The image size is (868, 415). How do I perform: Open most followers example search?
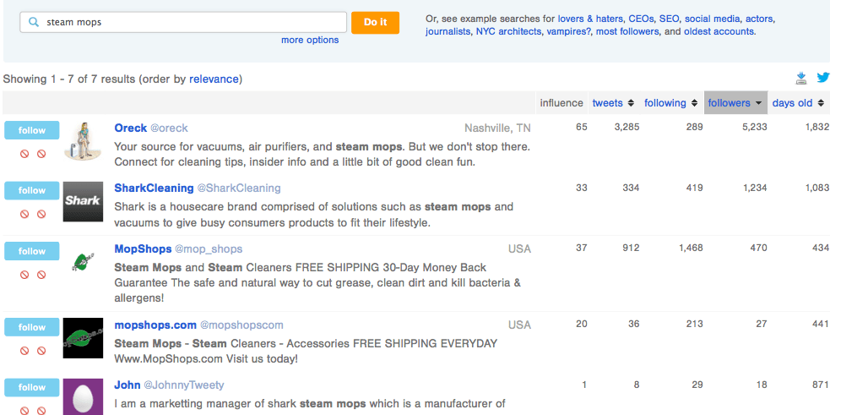coord(627,31)
